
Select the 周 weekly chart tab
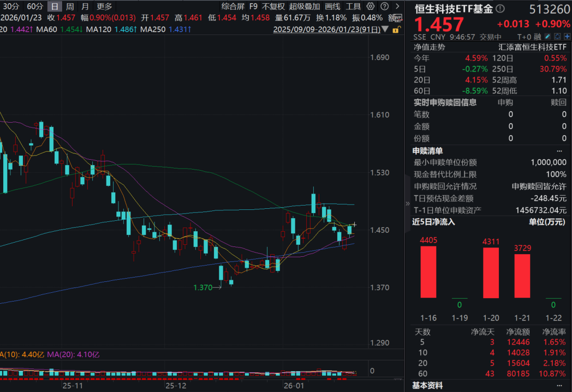point(70,7)
